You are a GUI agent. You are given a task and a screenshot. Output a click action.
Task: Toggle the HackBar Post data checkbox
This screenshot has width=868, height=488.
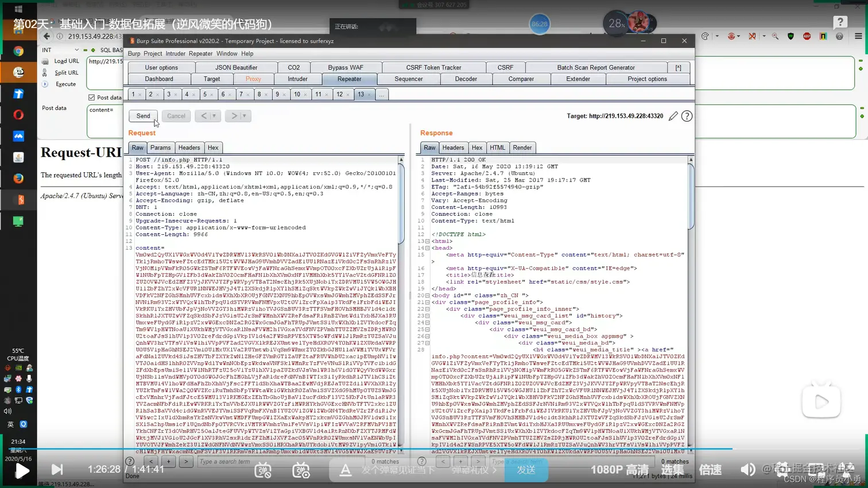[x=92, y=98]
